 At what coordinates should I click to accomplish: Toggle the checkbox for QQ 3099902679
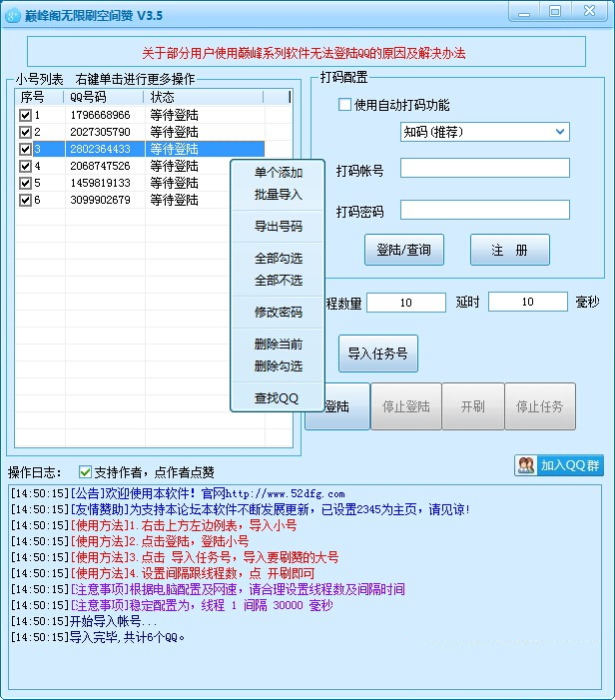(25, 201)
